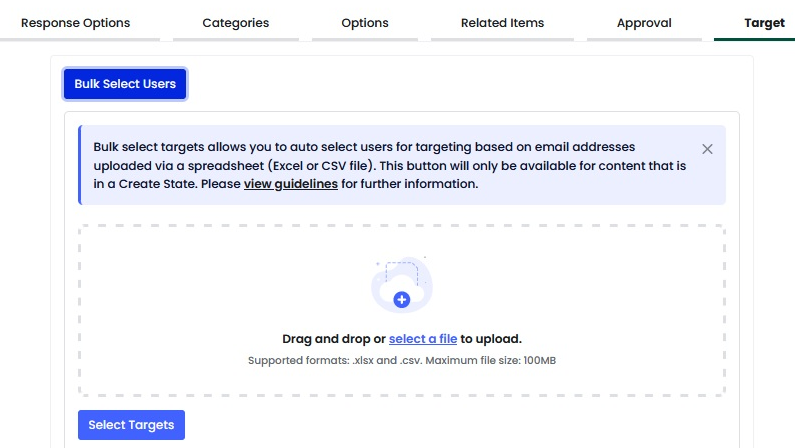Click the 'Drag and drop or' text

tap(334, 339)
